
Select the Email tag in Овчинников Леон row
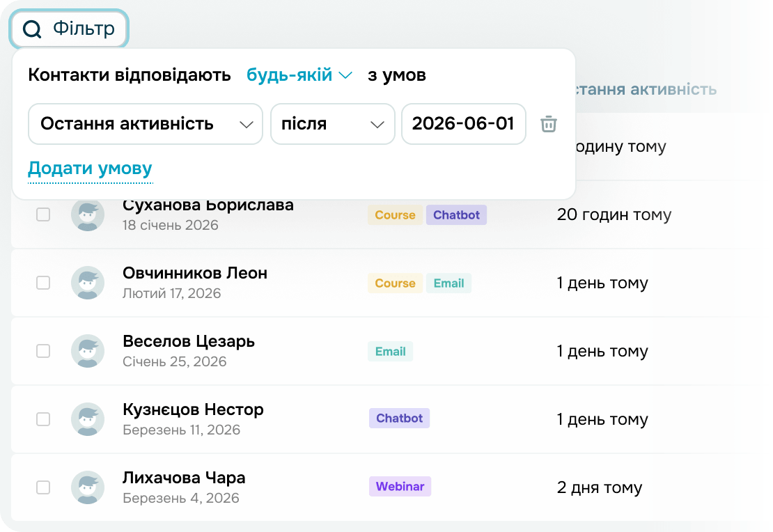[448, 283]
